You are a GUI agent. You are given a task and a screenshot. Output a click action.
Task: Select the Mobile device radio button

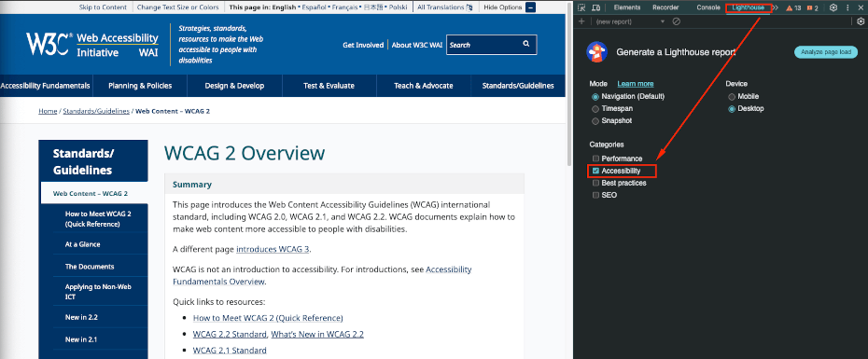[x=732, y=97]
